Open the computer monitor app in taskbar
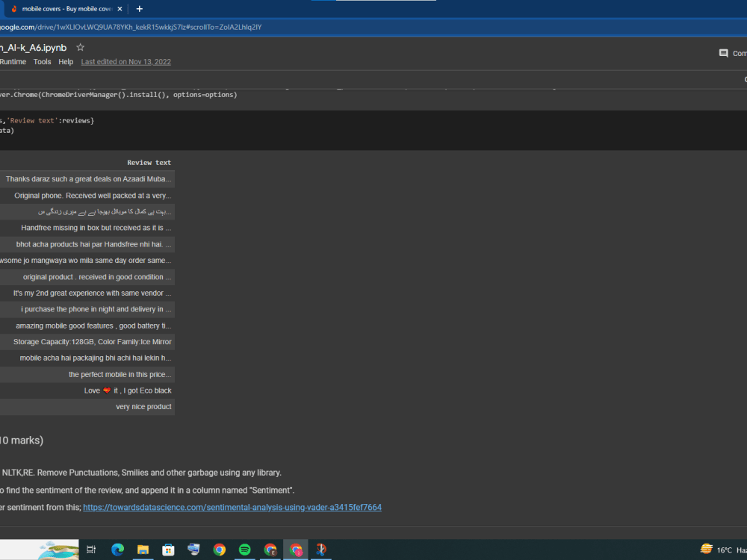The height and width of the screenshot is (560, 747). point(193,550)
